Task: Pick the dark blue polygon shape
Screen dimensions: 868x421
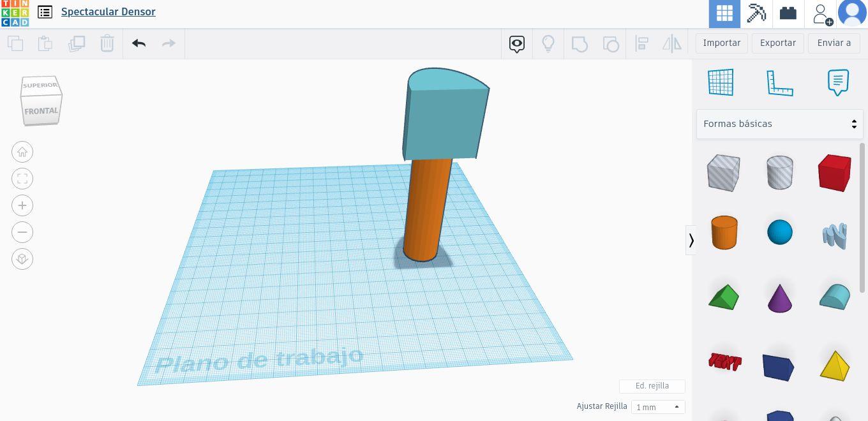Action: [x=779, y=367]
